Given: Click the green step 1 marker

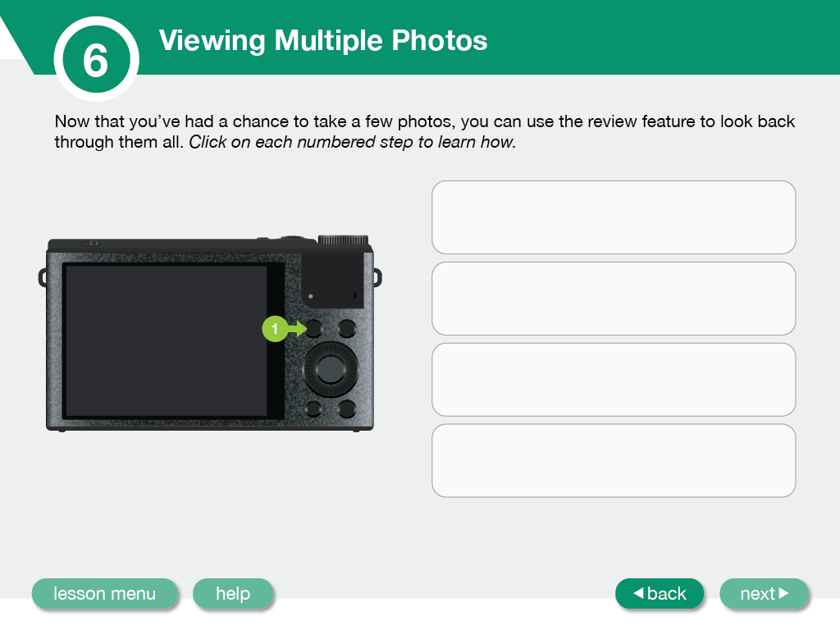Looking at the screenshot, I should pyautogui.click(x=275, y=329).
